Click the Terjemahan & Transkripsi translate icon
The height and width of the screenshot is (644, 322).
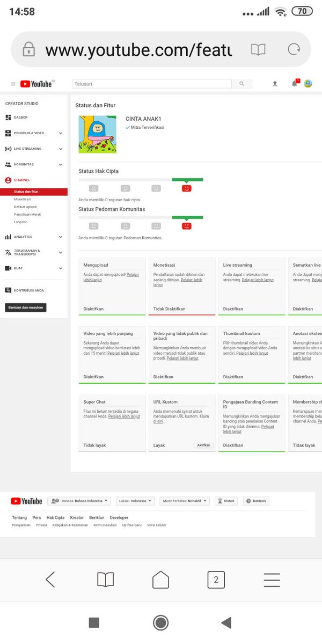point(8,252)
